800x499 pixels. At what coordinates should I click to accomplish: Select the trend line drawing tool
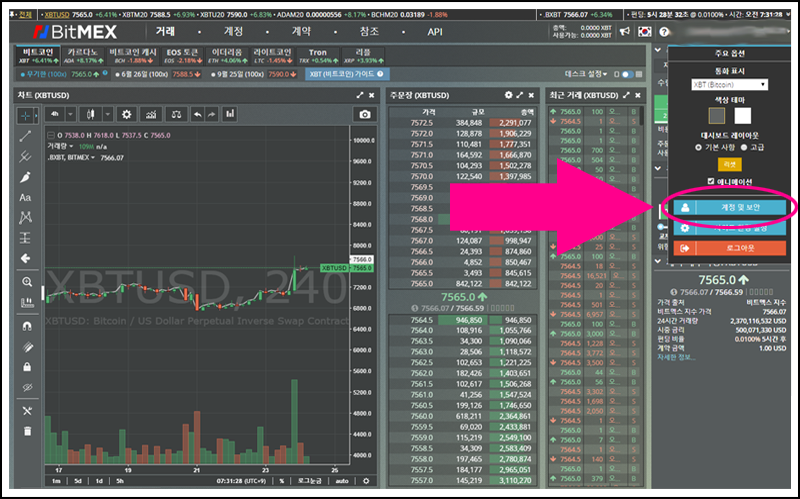coord(25,136)
